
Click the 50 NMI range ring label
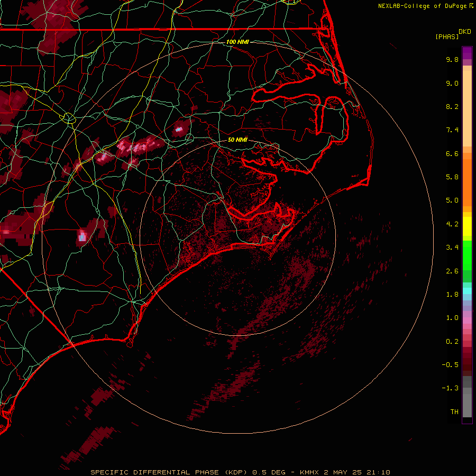pyautogui.click(x=237, y=140)
